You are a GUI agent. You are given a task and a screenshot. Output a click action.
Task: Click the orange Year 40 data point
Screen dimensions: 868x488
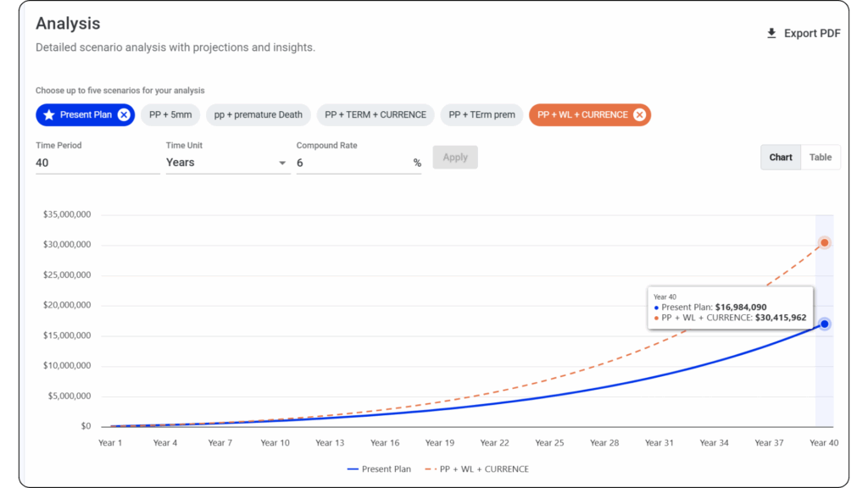click(824, 243)
